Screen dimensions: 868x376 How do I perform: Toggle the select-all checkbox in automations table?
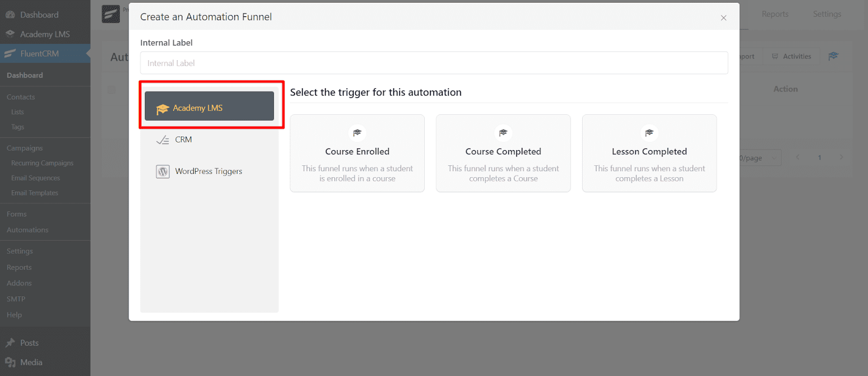(111, 90)
